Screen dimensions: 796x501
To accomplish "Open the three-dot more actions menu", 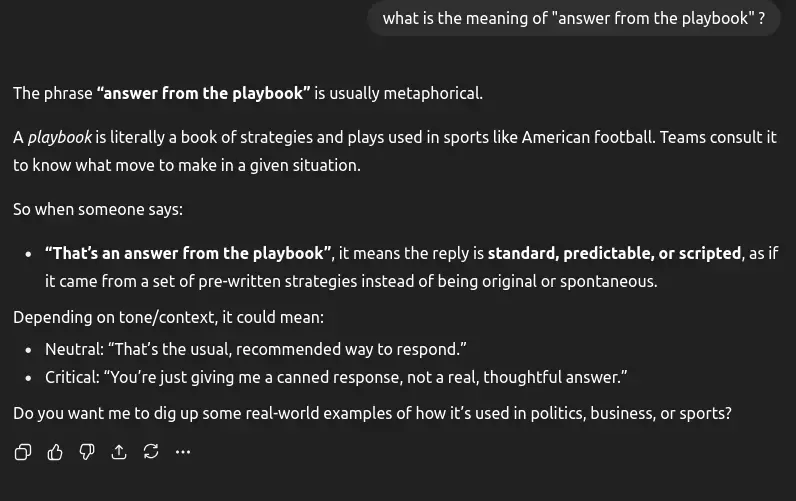I will point(183,452).
